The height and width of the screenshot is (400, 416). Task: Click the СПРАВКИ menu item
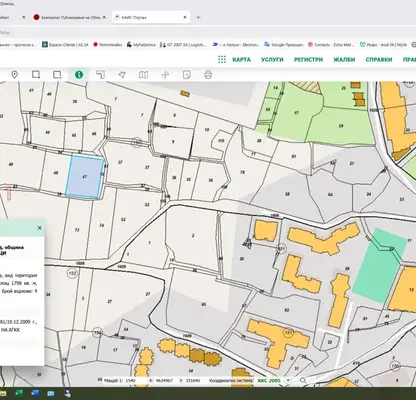(x=379, y=60)
